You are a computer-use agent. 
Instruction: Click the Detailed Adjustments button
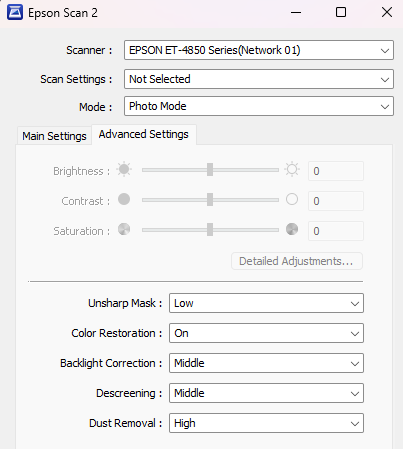click(297, 261)
